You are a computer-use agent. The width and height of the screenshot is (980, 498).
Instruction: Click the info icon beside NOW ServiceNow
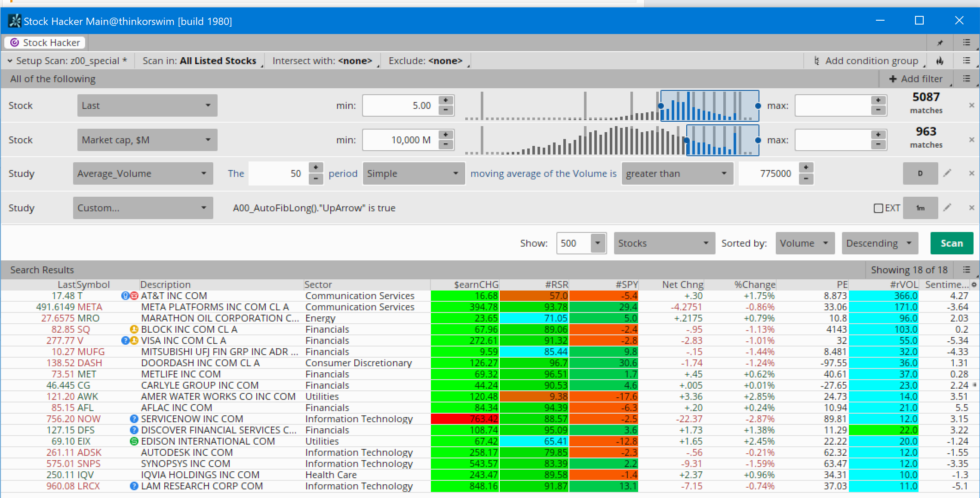click(134, 419)
